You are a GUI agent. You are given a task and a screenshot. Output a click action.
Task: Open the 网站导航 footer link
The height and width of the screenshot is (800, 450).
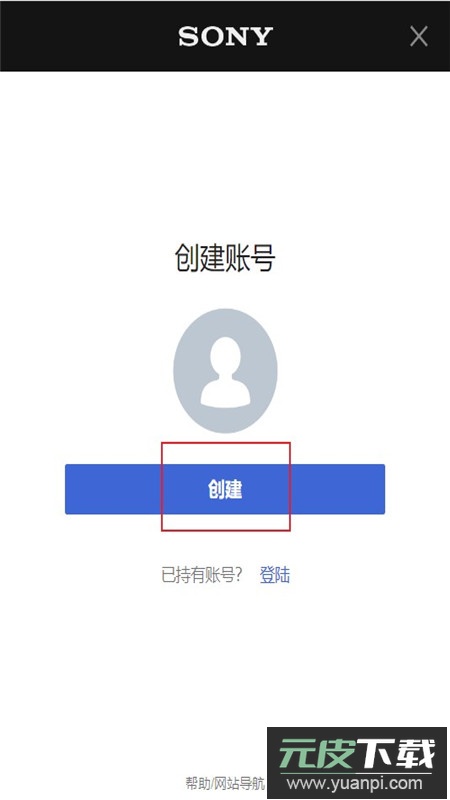(239, 783)
